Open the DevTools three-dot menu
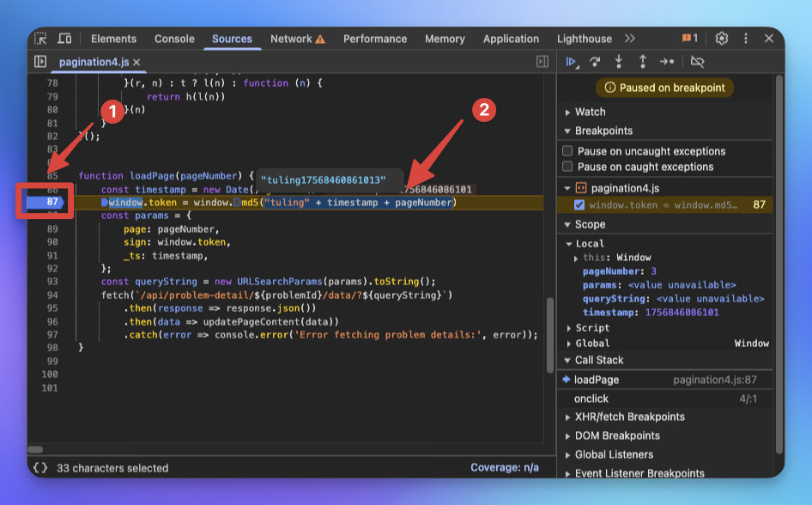The height and width of the screenshot is (505, 812). [746, 39]
